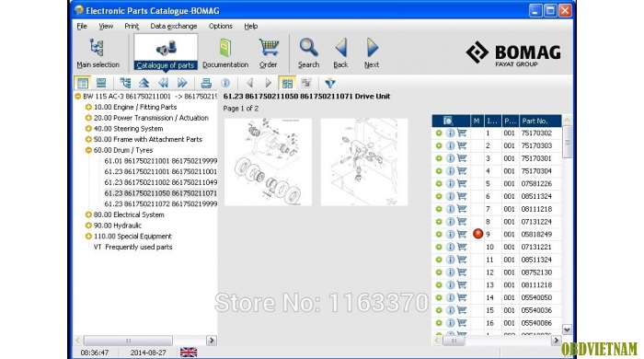This screenshot has height=359, width=644.
Task: Expand 50.00 Frame with Attachment Parts
Action: [88, 139]
